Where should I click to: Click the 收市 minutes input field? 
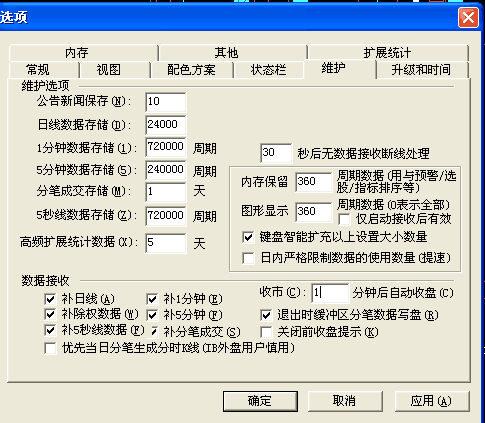pos(330,293)
